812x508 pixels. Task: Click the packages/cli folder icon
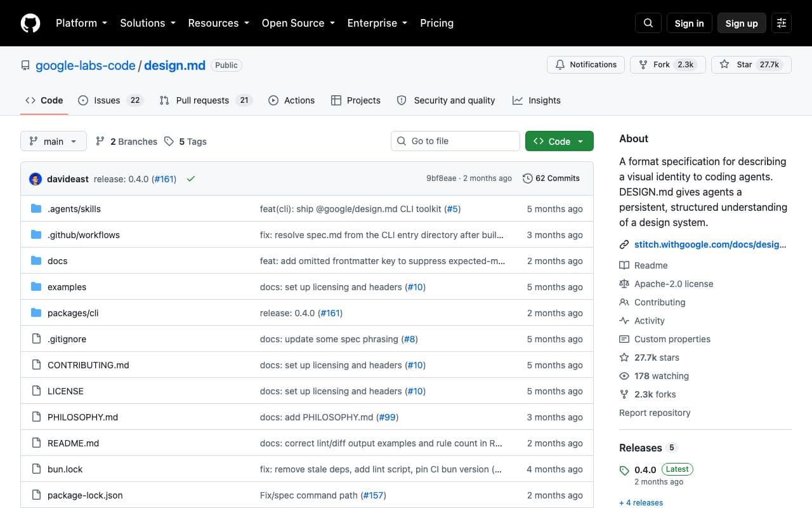click(36, 313)
